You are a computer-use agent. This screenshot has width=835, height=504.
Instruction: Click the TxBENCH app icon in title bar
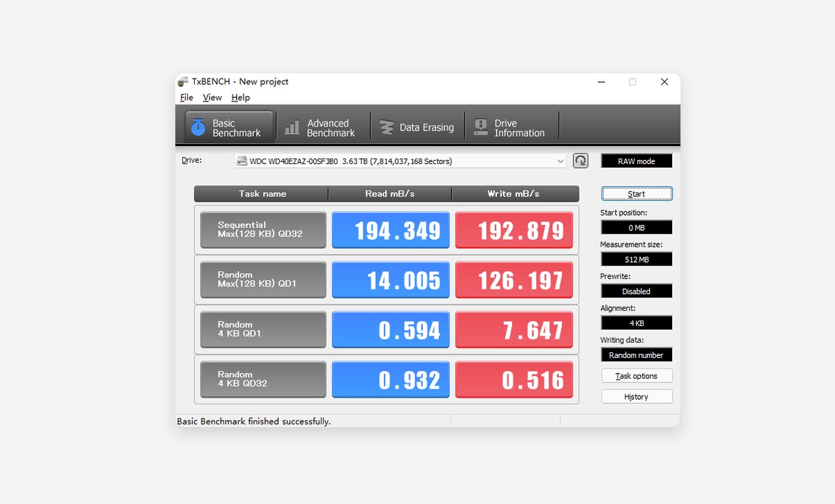click(183, 82)
